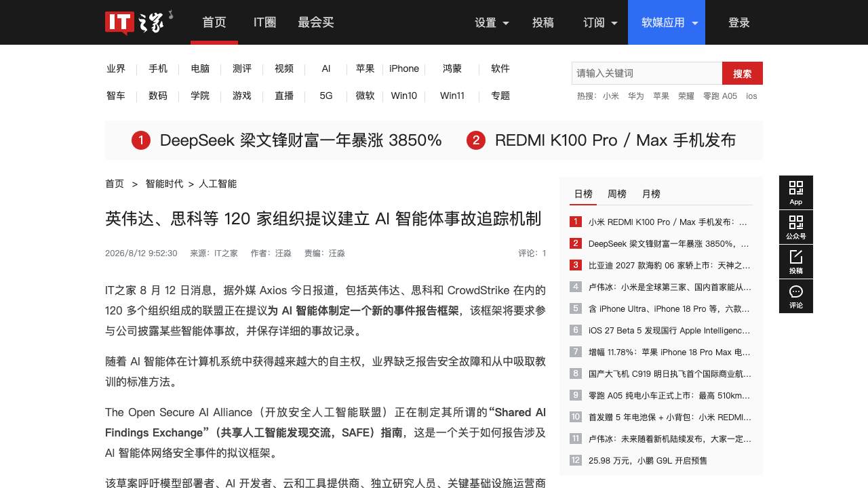This screenshot has width=868, height=488.
Task: Open headline REDMI K100 Pro / Max 手机发布
Action: (x=615, y=140)
